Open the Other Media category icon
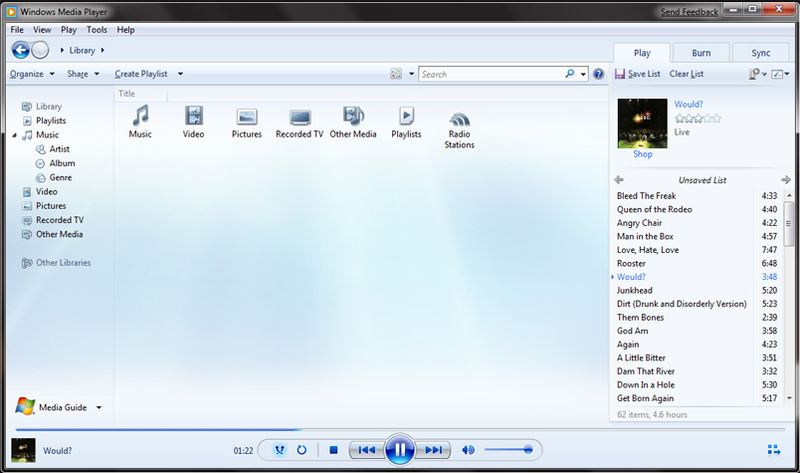 [353, 116]
